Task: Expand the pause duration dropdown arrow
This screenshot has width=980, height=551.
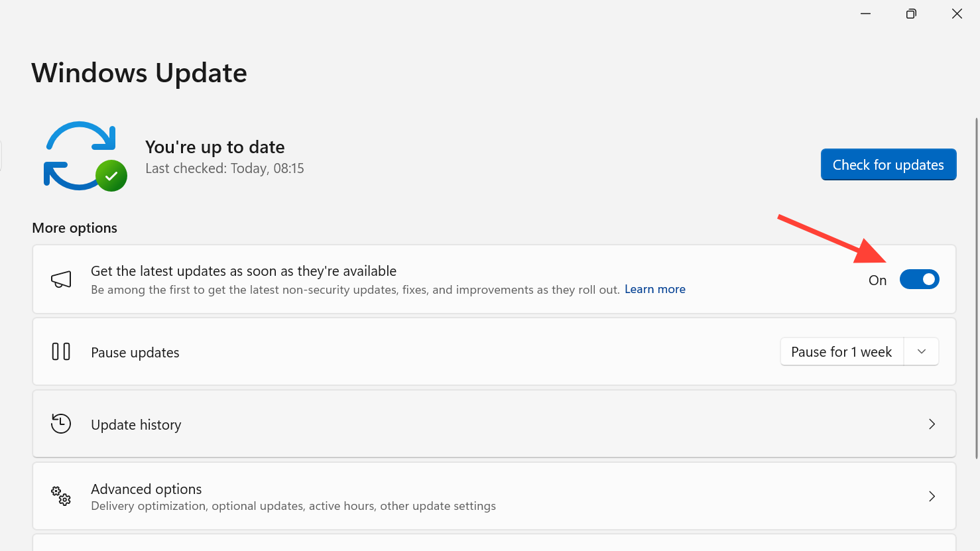Action: click(922, 351)
